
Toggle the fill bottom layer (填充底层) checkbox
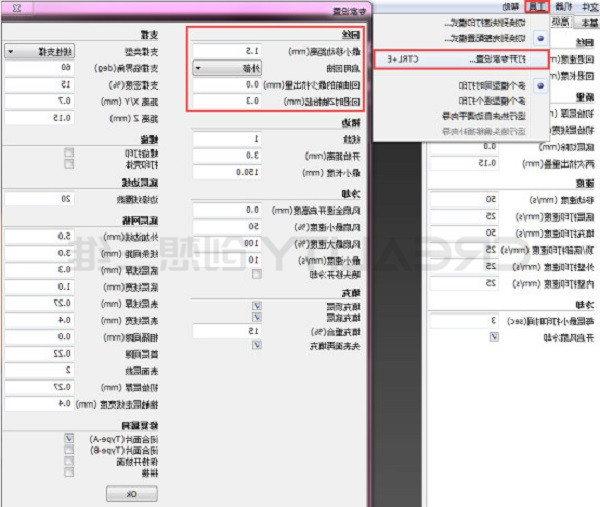[x=256, y=315]
